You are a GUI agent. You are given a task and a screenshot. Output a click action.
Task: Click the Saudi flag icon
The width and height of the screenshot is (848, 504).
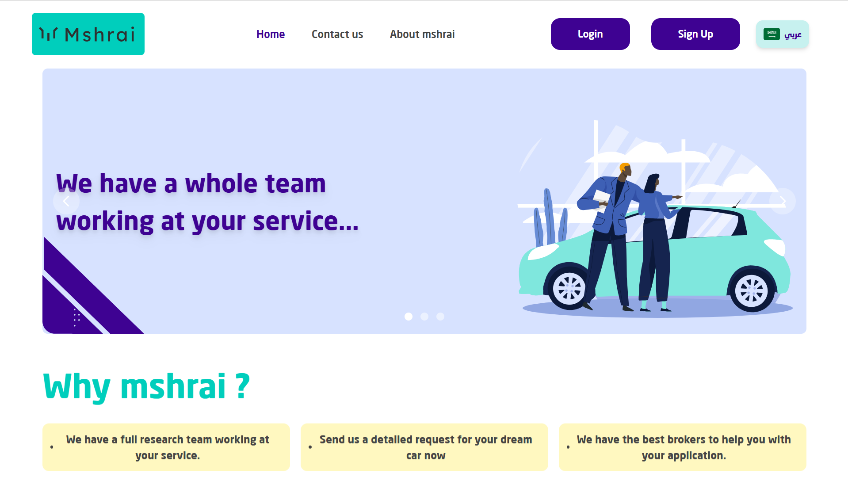(x=772, y=34)
